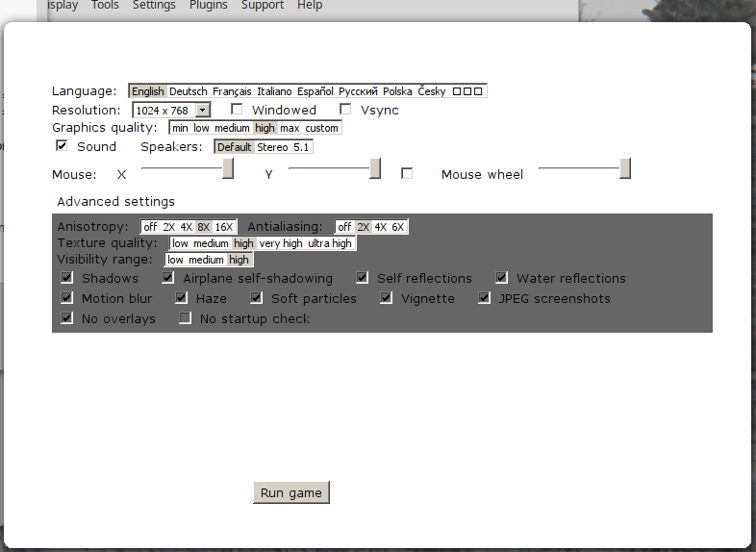756x552 pixels.
Task: Open Help menu in background window
Action: pos(310,6)
